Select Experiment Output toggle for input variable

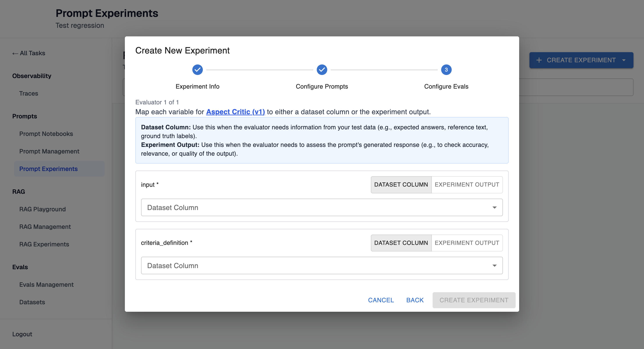click(x=467, y=185)
